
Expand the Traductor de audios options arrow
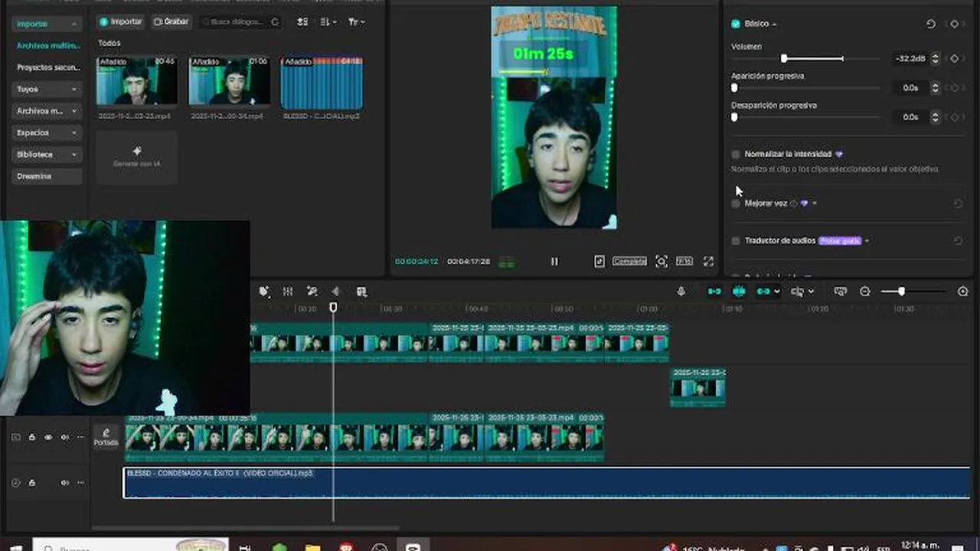tap(867, 240)
